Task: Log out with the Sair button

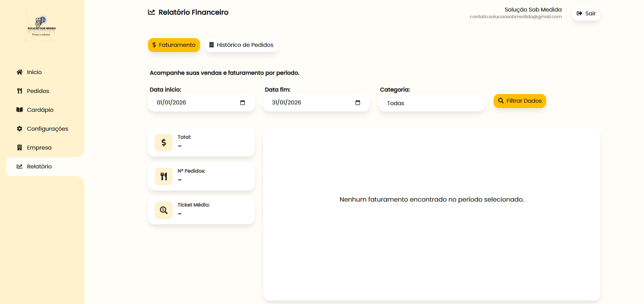Action: point(586,14)
